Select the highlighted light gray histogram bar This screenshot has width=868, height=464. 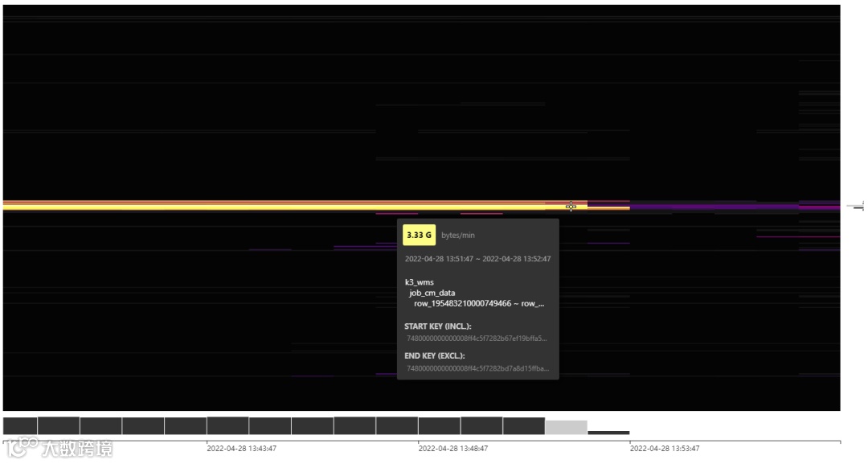pos(566,427)
